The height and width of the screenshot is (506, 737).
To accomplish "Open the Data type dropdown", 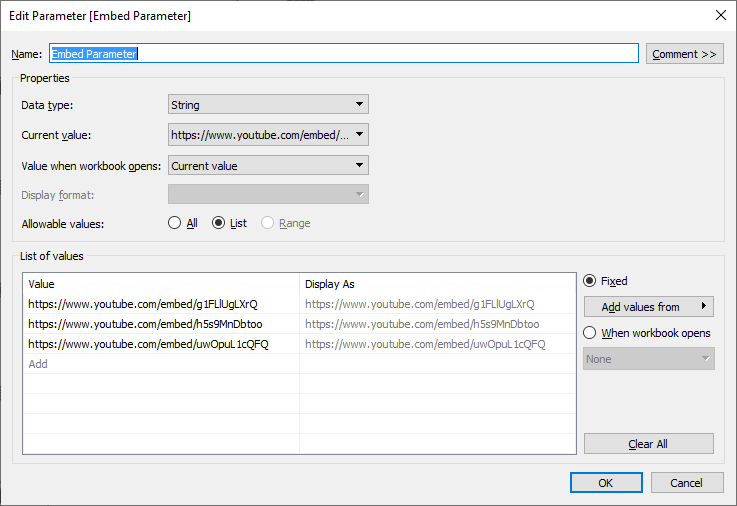I will (x=268, y=105).
